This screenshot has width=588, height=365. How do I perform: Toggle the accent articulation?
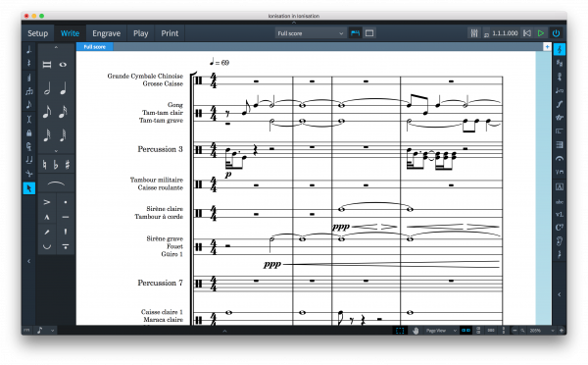pos(47,202)
